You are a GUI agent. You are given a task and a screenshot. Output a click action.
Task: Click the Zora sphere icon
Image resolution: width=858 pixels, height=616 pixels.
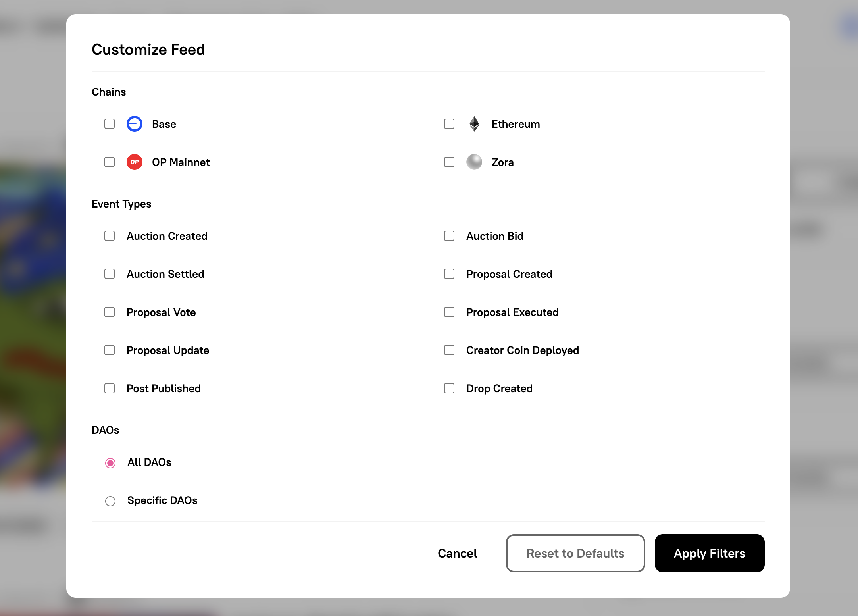pyautogui.click(x=474, y=162)
